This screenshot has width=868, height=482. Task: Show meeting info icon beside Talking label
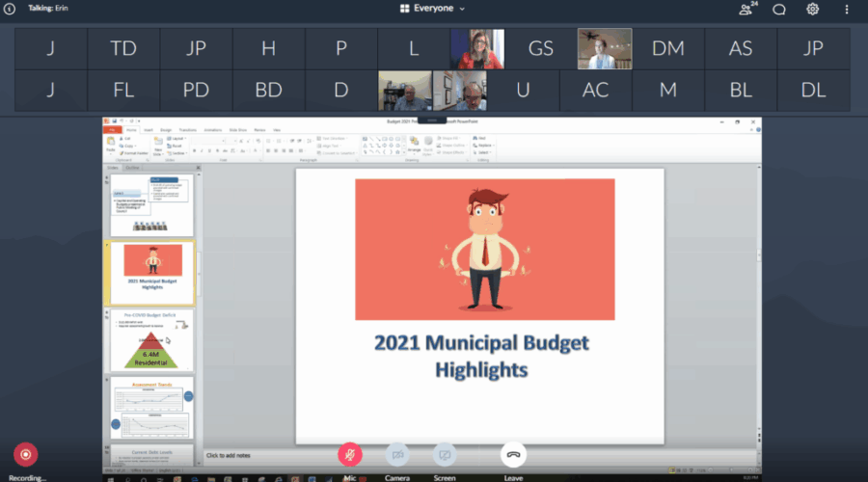click(x=11, y=9)
